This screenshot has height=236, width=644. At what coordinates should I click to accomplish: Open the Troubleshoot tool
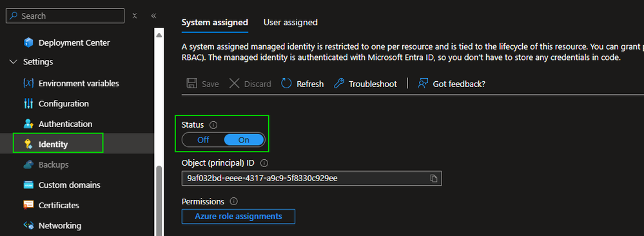(x=365, y=84)
